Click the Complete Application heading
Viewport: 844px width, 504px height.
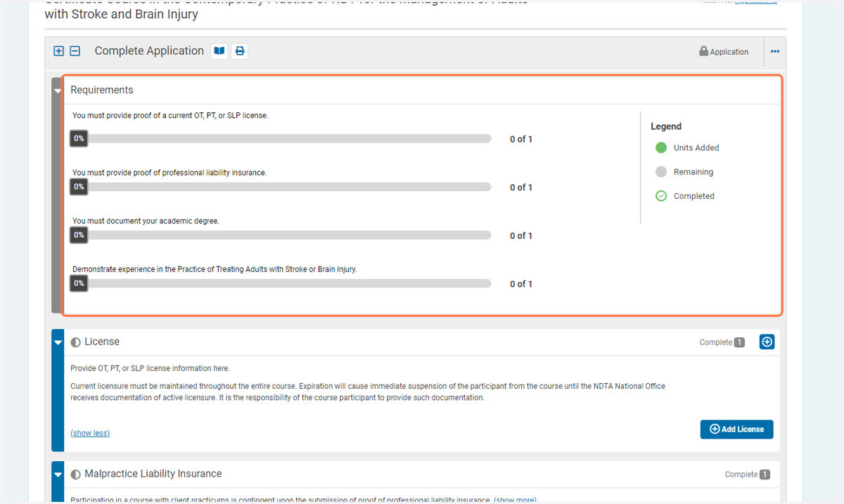click(x=149, y=51)
